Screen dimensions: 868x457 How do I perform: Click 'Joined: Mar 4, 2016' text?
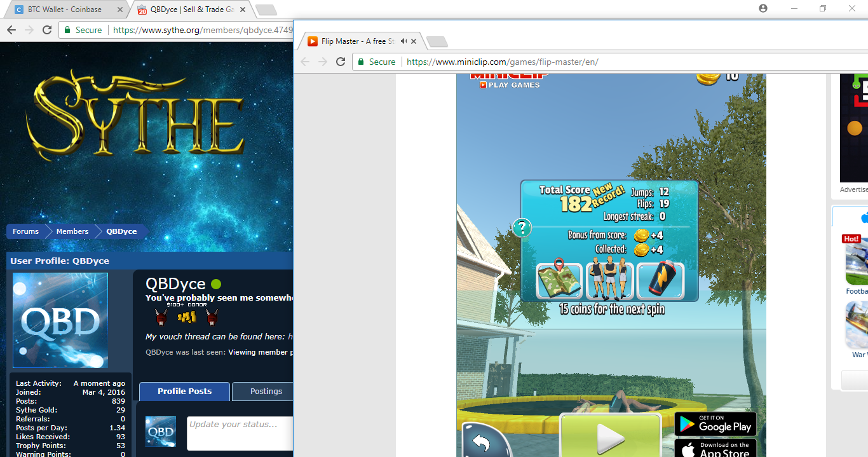tap(71, 392)
